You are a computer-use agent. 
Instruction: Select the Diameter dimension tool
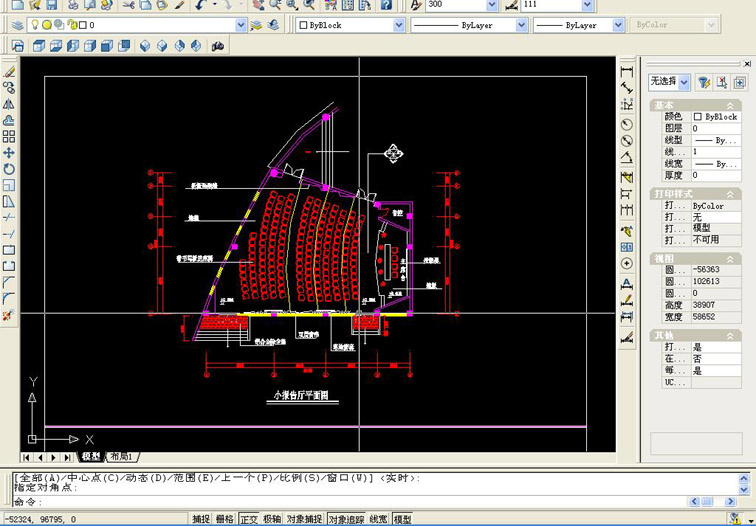click(x=627, y=141)
